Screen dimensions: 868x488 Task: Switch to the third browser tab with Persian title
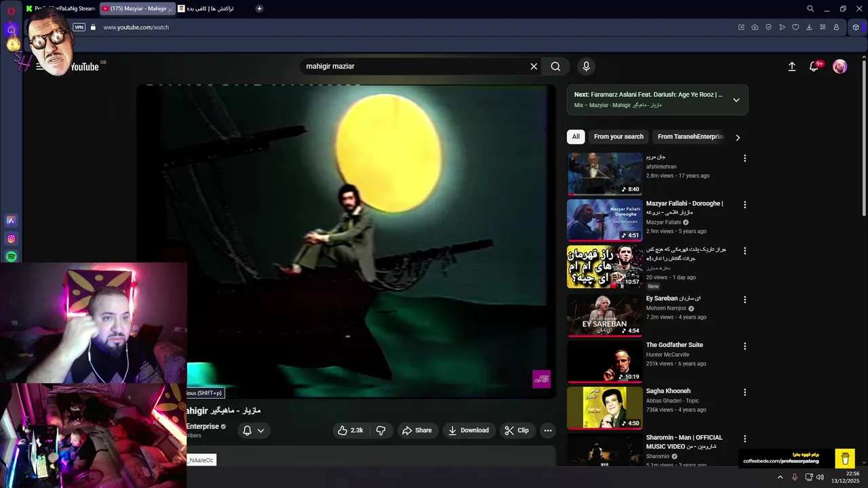[210, 9]
